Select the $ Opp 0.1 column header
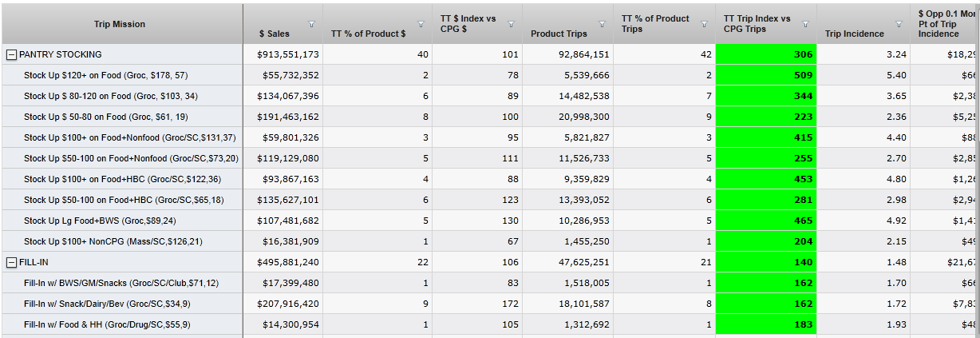The height and width of the screenshot is (338, 980). pos(946,24)
